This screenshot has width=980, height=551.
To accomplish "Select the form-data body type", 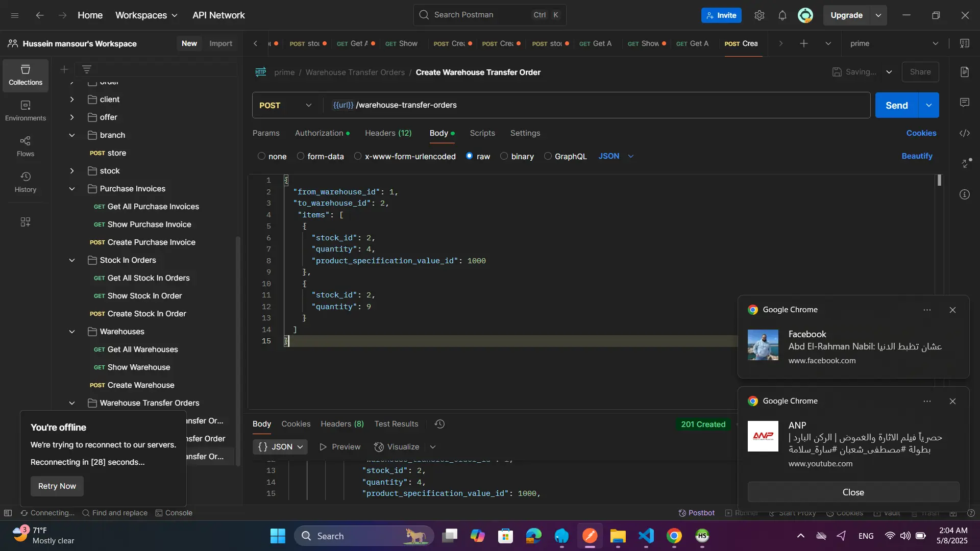I will tap(301, 156).
